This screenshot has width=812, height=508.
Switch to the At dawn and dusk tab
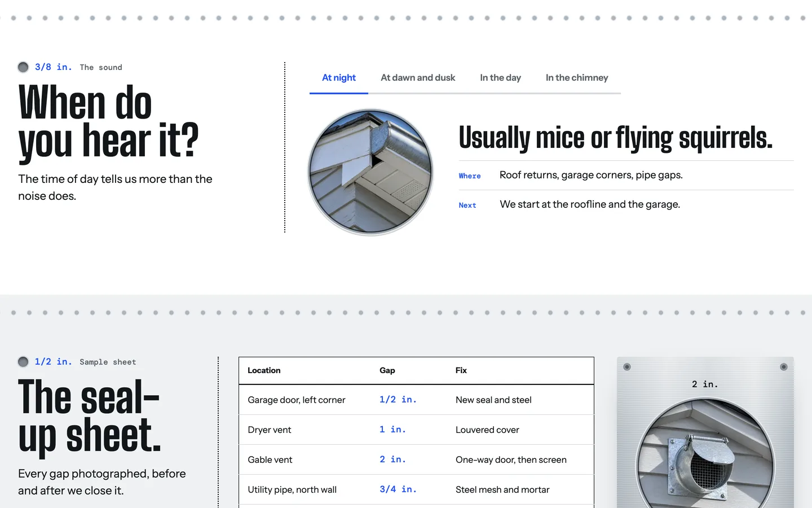[418, 78]
